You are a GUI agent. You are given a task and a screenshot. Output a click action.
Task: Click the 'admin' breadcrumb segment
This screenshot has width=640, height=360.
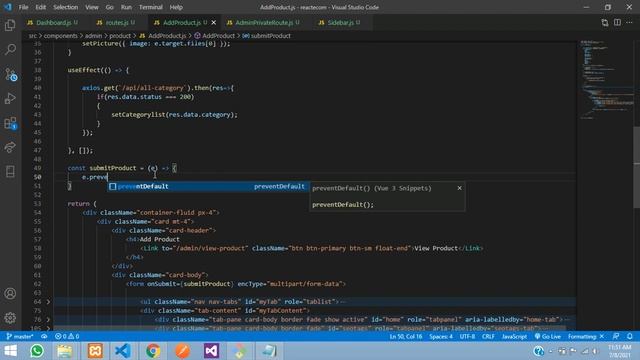(93, 36)
